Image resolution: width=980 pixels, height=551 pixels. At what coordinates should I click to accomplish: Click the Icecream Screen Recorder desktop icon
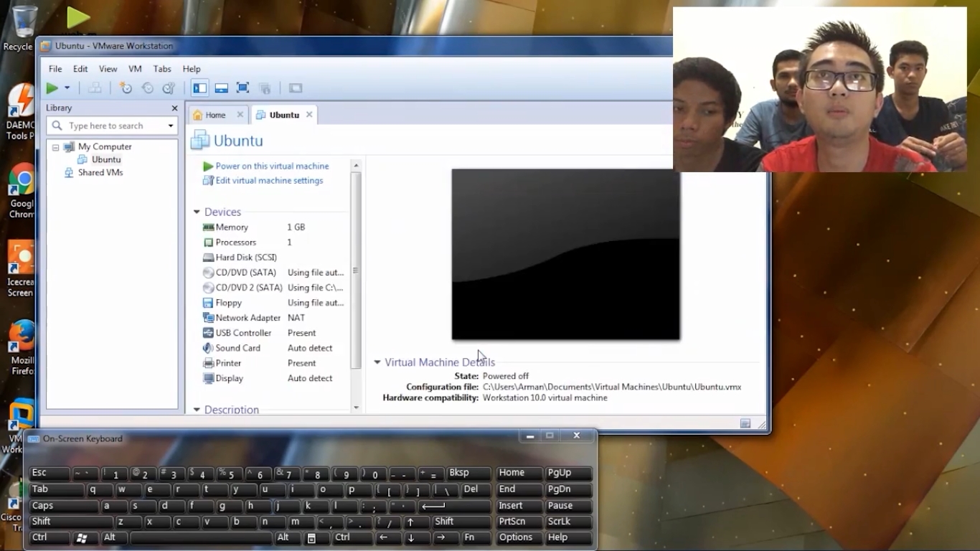point(22,270)
